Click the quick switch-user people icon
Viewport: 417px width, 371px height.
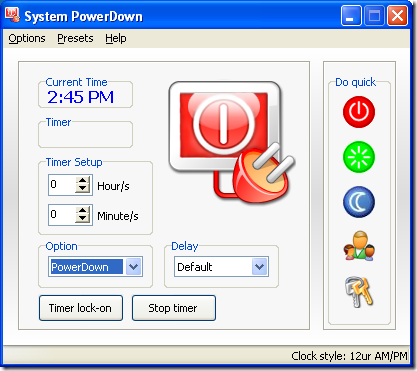point(359,246)
